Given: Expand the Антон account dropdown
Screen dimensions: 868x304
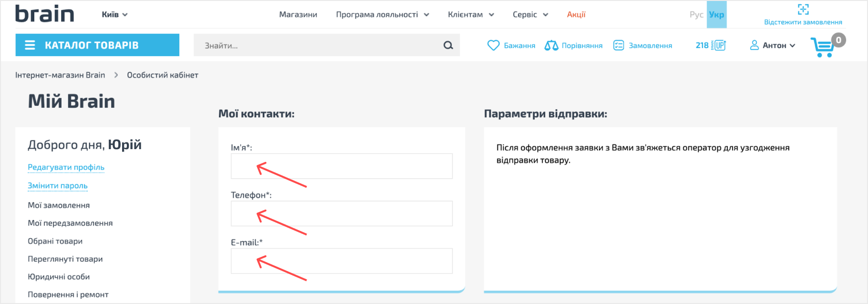Looking at the screenshot, I should pos(778,46).
